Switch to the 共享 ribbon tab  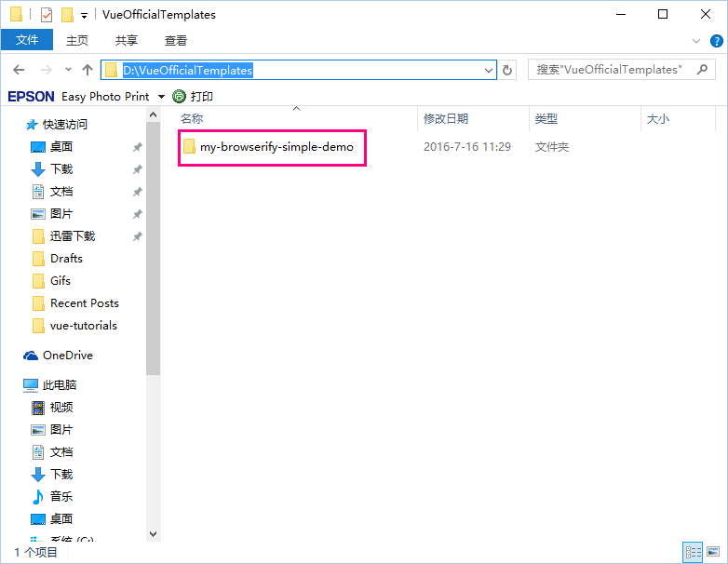pyautogui.click(x=127, y=40)
